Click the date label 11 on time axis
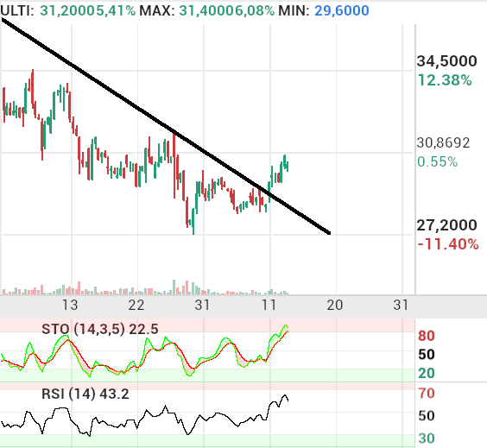Viewport: 487px width, 448px height. (269, 306)
